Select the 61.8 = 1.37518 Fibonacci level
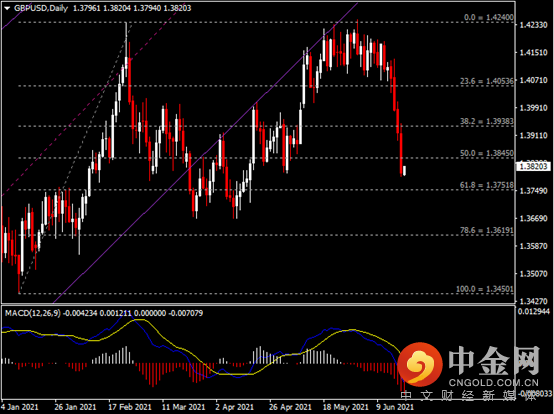This screenshot has width=554, height=414. point(487,185)
